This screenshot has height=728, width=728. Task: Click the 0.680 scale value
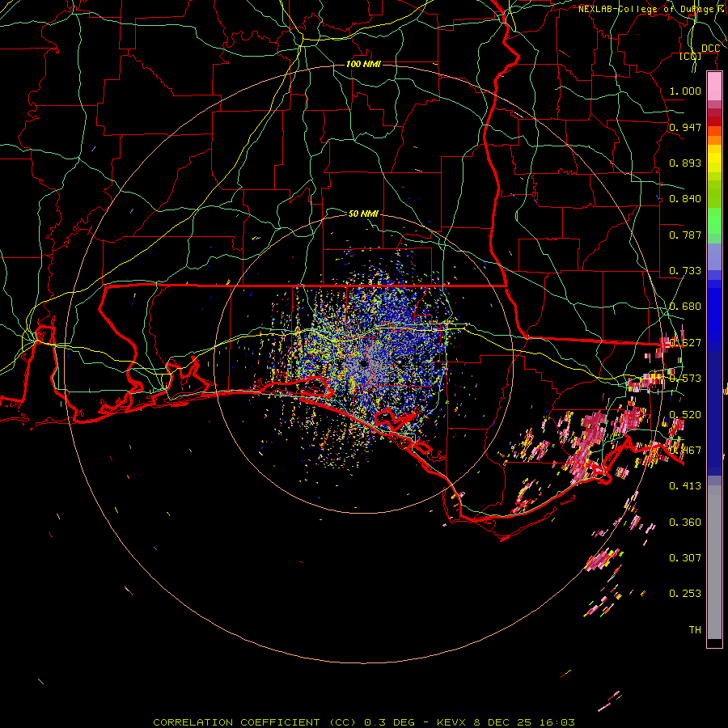685,307
